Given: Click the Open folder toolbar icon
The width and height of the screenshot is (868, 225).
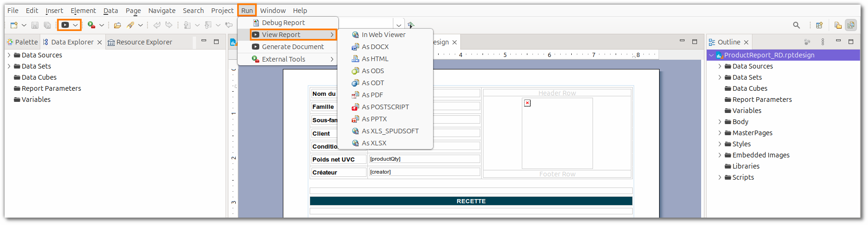Looking at the screenshot, I should (117, 25).
